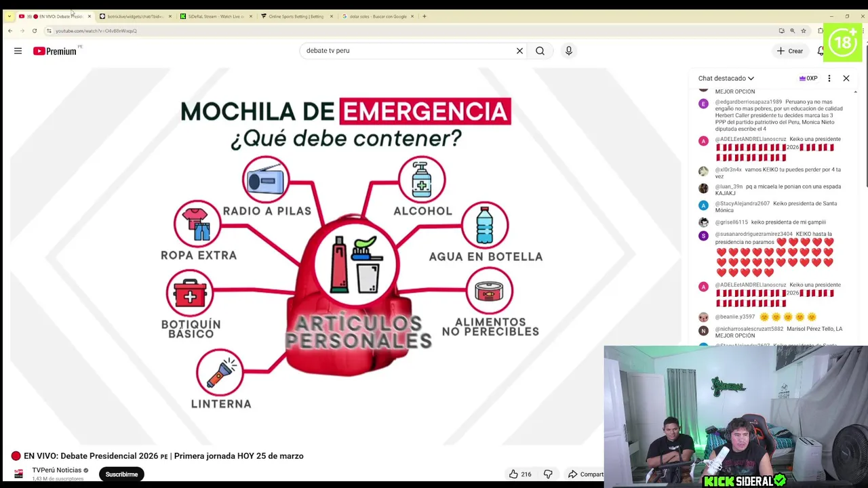The width and height of the screenshot is (868, 488).
Task: Click @nicharrosalescruzatt5882 chat username
Action: (749, 329)
